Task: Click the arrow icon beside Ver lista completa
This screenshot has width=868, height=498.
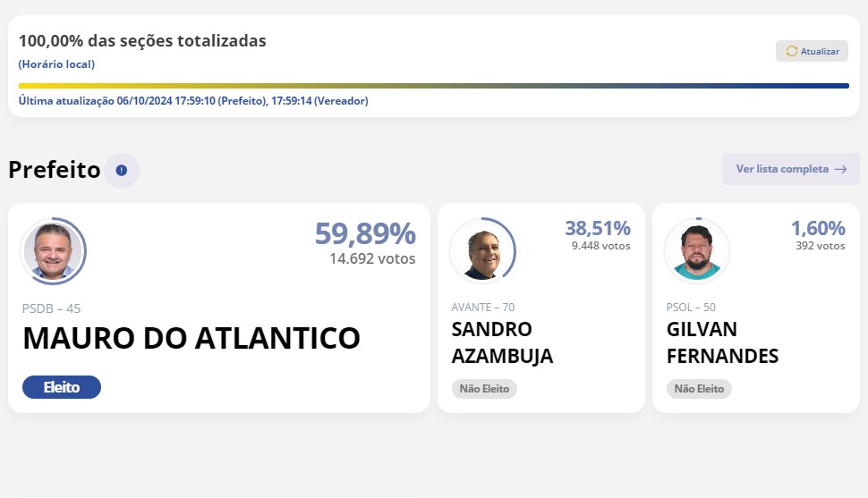Action: 840,169
